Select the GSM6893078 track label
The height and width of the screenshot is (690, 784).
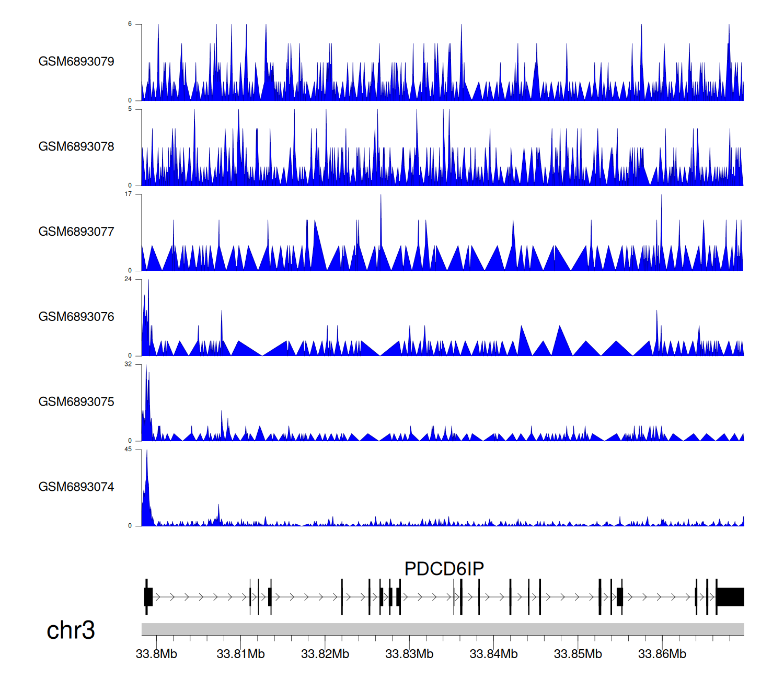point(76,147)
